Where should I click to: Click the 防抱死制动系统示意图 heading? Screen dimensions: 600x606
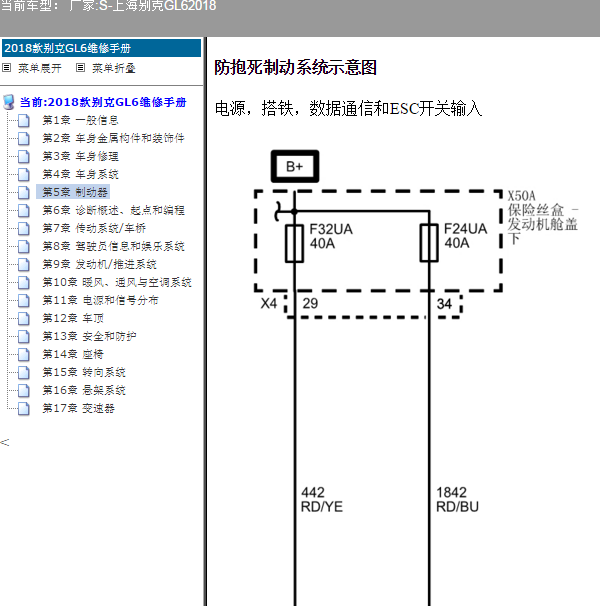(295, 68)
